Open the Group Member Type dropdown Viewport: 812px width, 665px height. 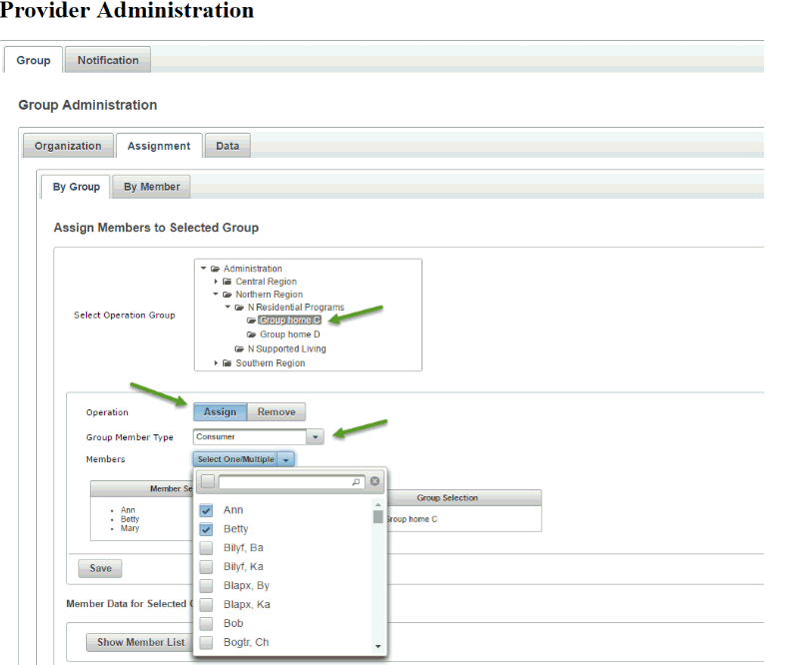point(316,436)
